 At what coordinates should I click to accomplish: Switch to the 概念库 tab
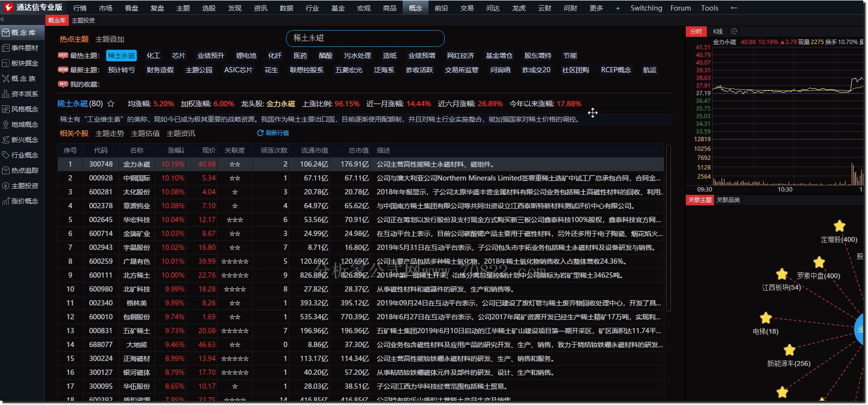pyautogui.click(x=57, y=20)
